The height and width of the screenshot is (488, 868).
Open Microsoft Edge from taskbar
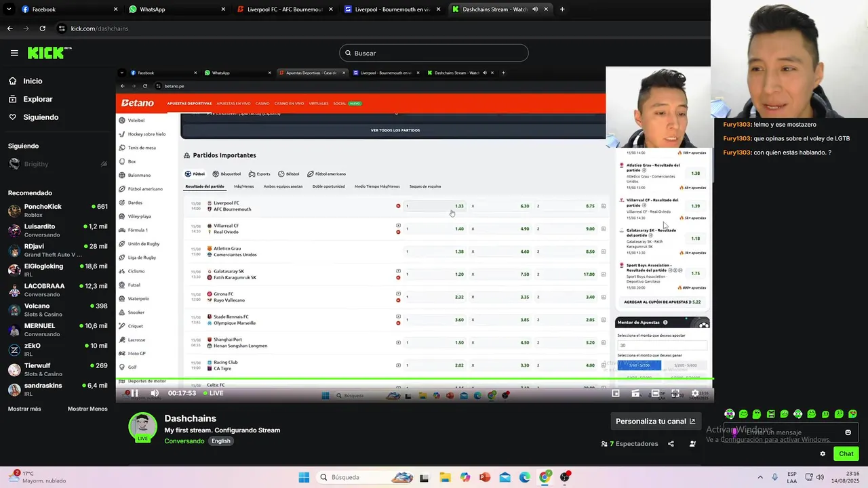point(524,477)
